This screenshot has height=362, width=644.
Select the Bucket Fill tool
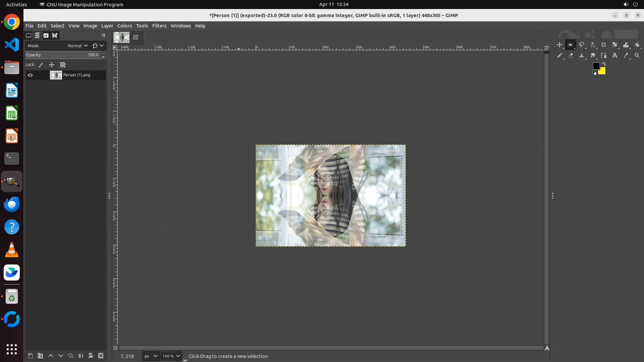tap(637, 45)
